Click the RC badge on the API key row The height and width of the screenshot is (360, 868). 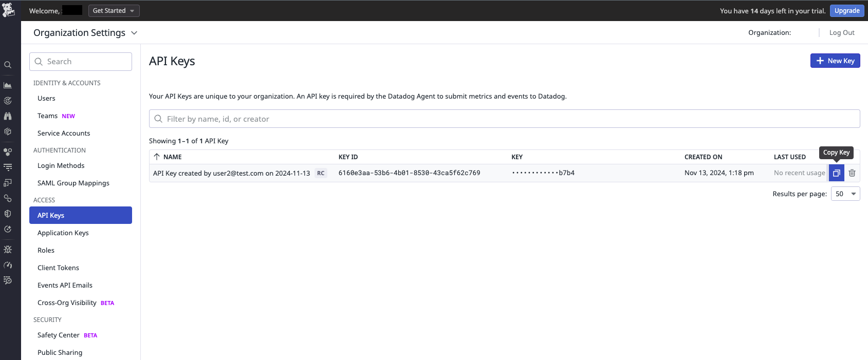(x=321, y=173)
